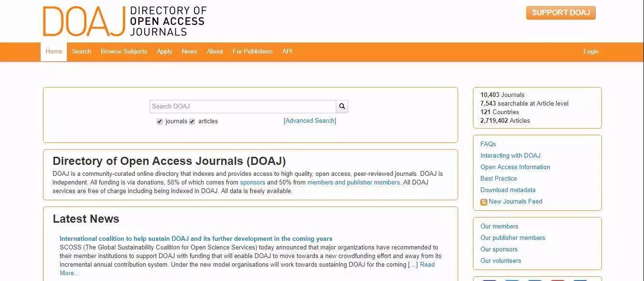Open the For Publishers page
This screenshot has height=281, width=644.
[253, 52]
